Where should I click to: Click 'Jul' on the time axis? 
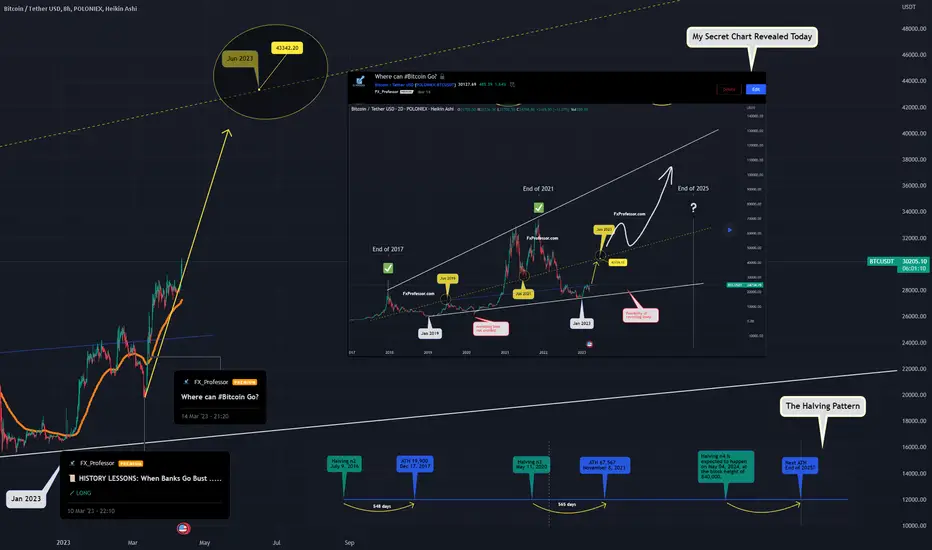pos(276,542)
